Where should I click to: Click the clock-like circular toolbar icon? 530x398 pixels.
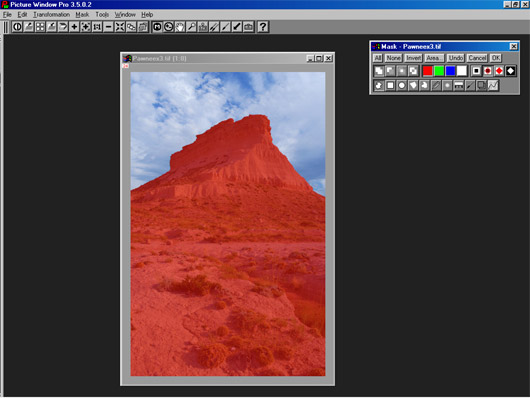[x=168, y=27]
